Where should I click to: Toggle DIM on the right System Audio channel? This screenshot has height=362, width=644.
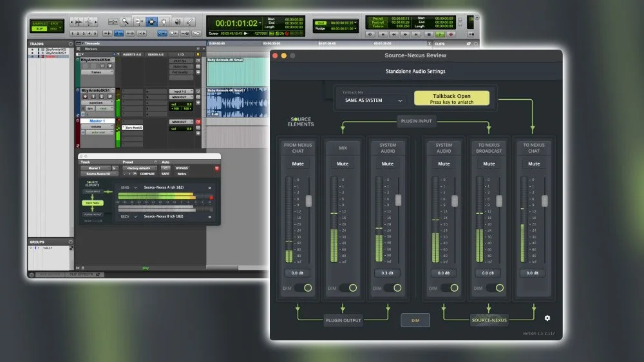pos(450,288)
